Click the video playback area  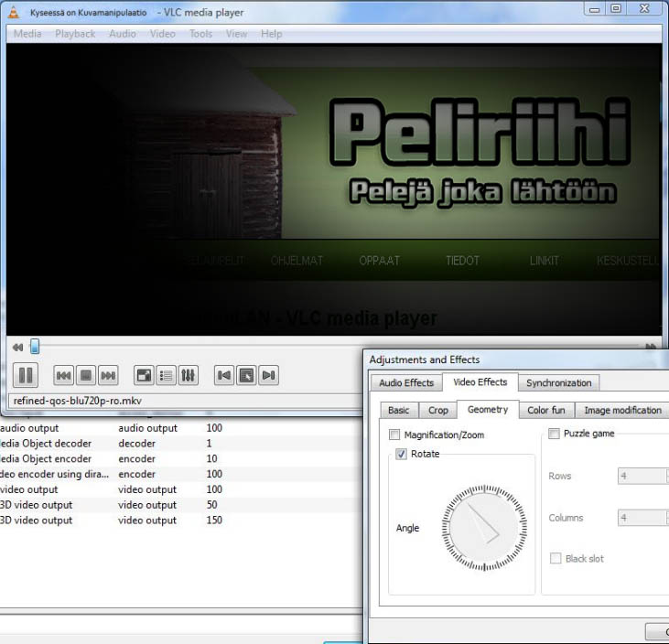[334, 189]
